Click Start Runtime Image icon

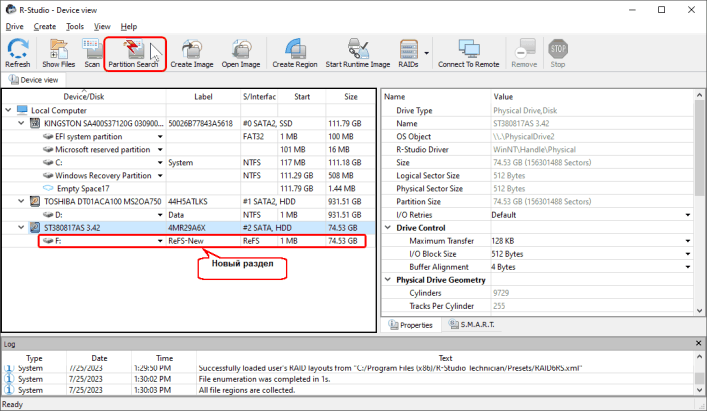click(358, 49)
